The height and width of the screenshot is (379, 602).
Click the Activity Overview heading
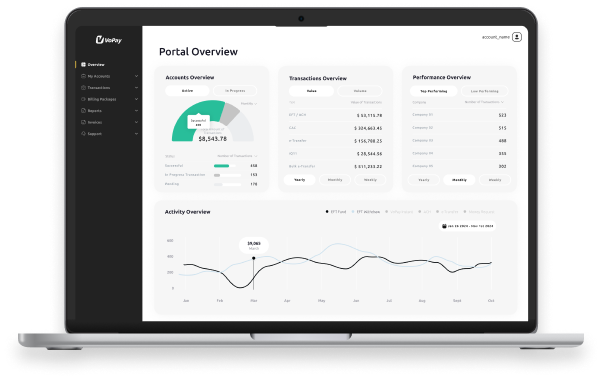pyautogui.click(x=187, y=212)
